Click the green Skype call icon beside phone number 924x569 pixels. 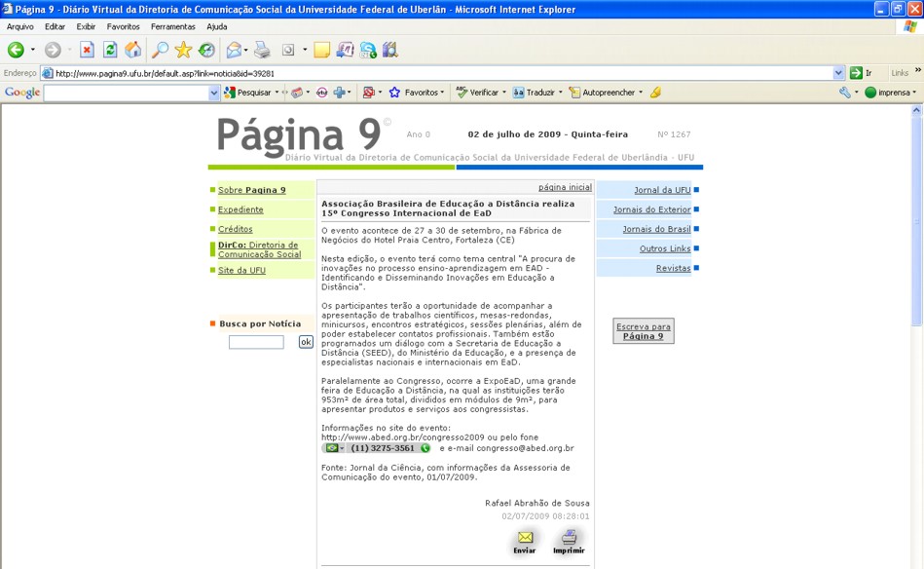click(x=425, y=448)
